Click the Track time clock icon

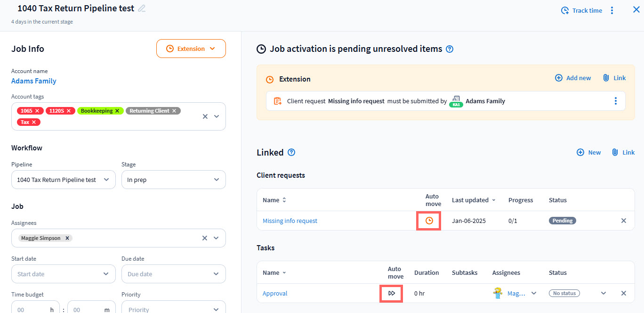pyautogui.click(x=565, y=10)
